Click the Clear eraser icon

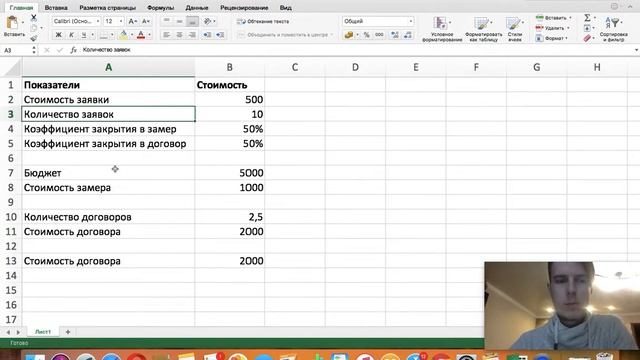click(587, 38)
